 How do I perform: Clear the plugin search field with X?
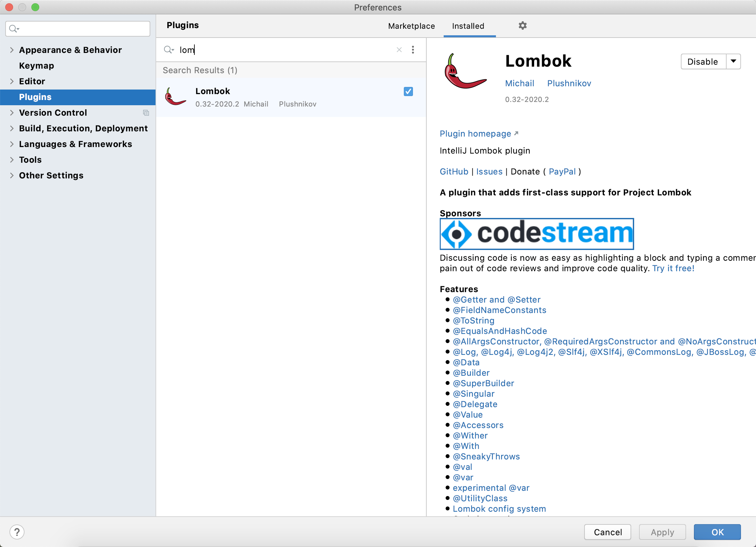click(x=399, y=50)
